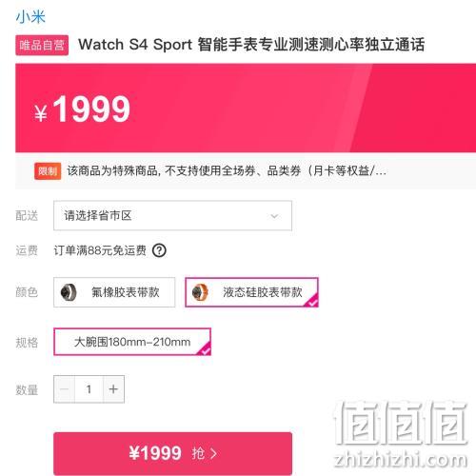Select 氟橡胶表带款 color option
This screenshot has width=476, height=476.
[x=114, y=292]
